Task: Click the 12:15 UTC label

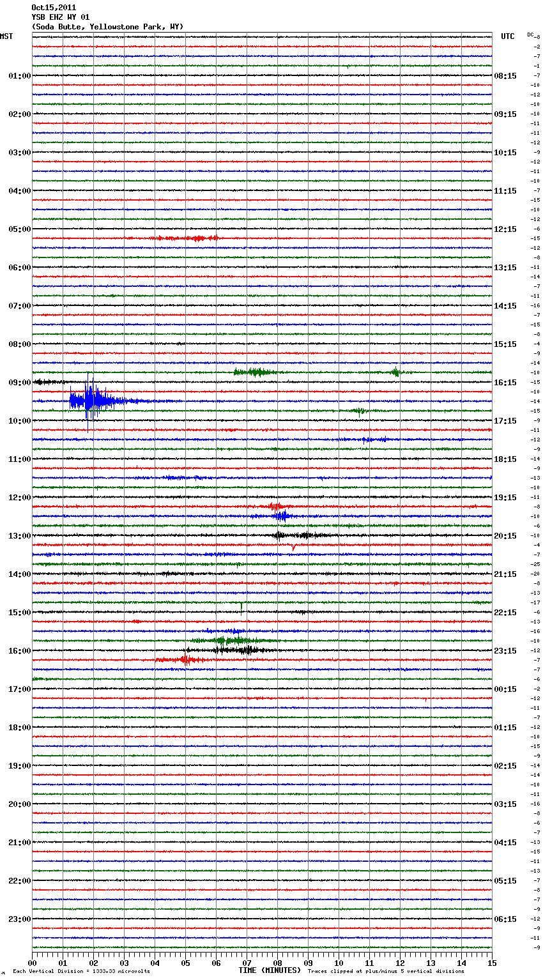Action: pyautogui.click(x=505, y=229)
